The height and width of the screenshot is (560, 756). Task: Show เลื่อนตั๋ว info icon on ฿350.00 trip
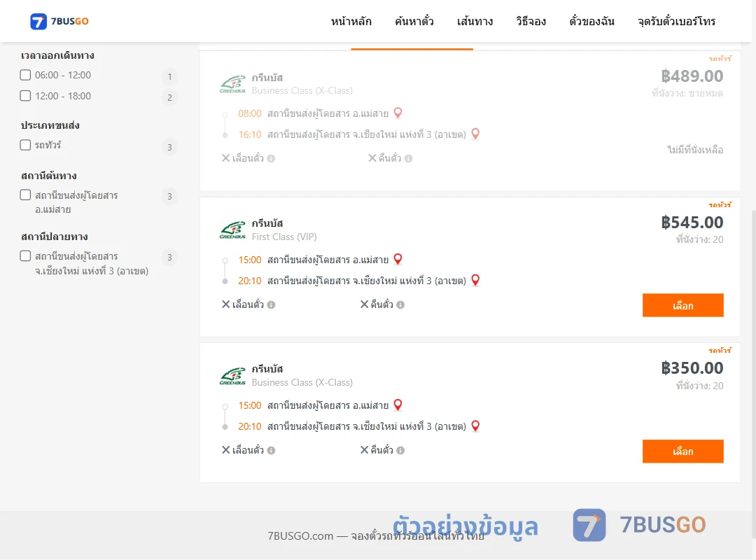click(x=272, y=450)
